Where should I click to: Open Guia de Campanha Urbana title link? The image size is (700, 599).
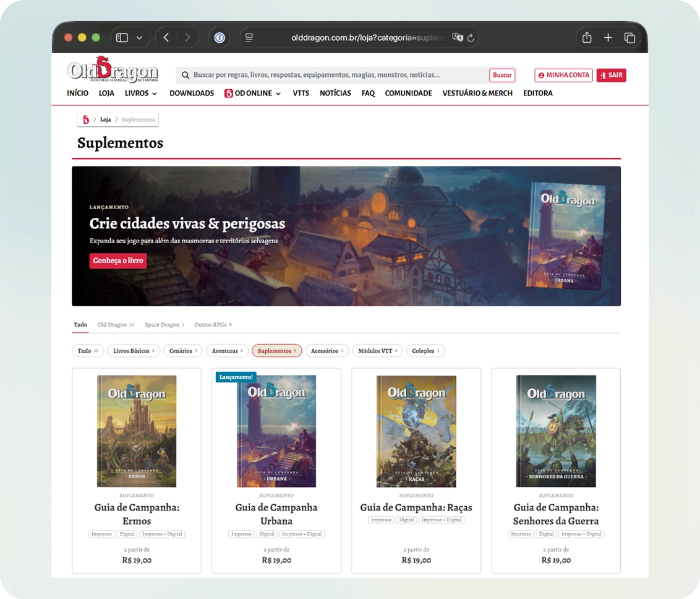pyautogui.click(x=276, y=514)
